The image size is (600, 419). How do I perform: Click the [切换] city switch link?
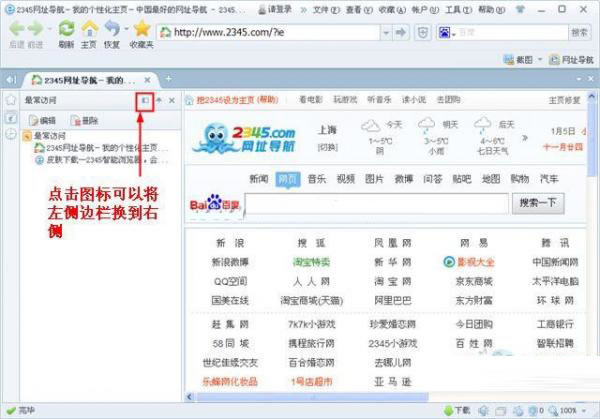pyautogui.click(x=328, y=147)
